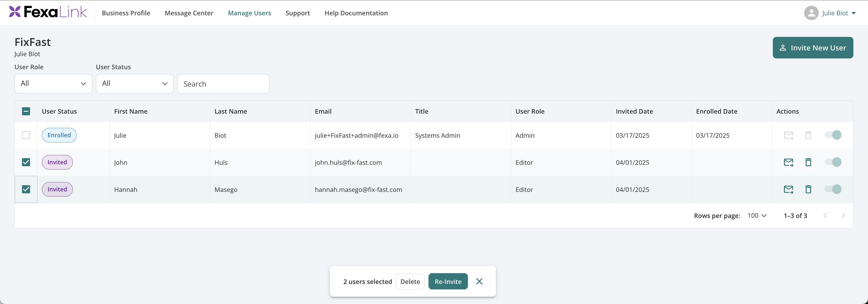The width and height of the screenshot is (868, 304).
Task: Click Invite New User button
Action: pyautogui.click(x=813, y=47)
